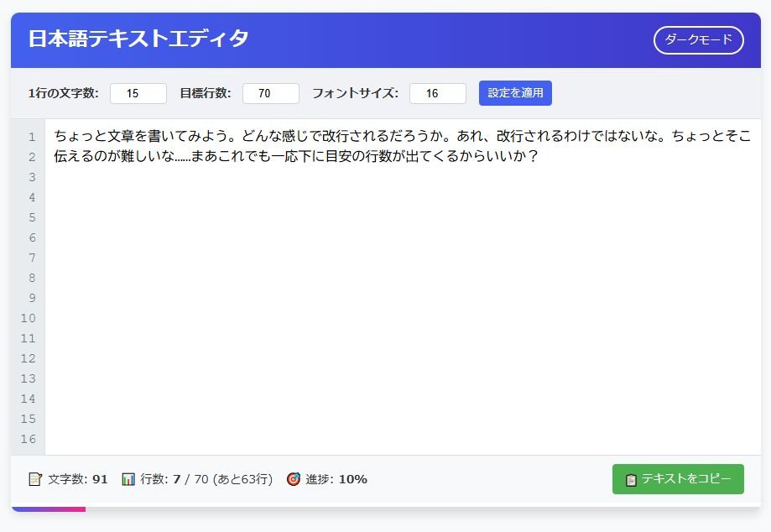Click the 行数 7 / 70 counter text

pos(206,479)
